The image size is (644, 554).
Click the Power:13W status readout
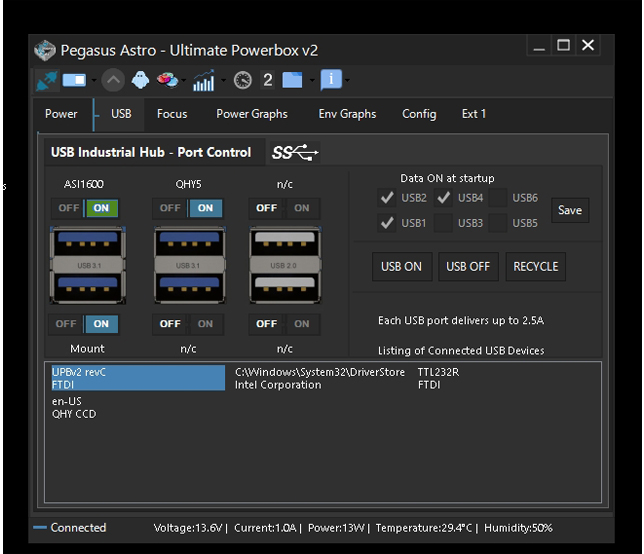pos(336,528)
